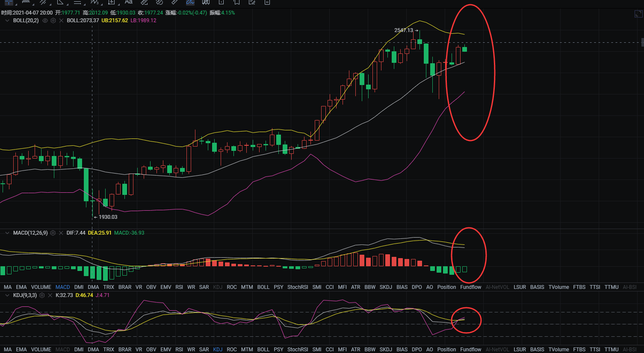Switch bottom sub-chart to AO indicator
The width and height of the screenshot is (644, 353).
tap(430, 350)
